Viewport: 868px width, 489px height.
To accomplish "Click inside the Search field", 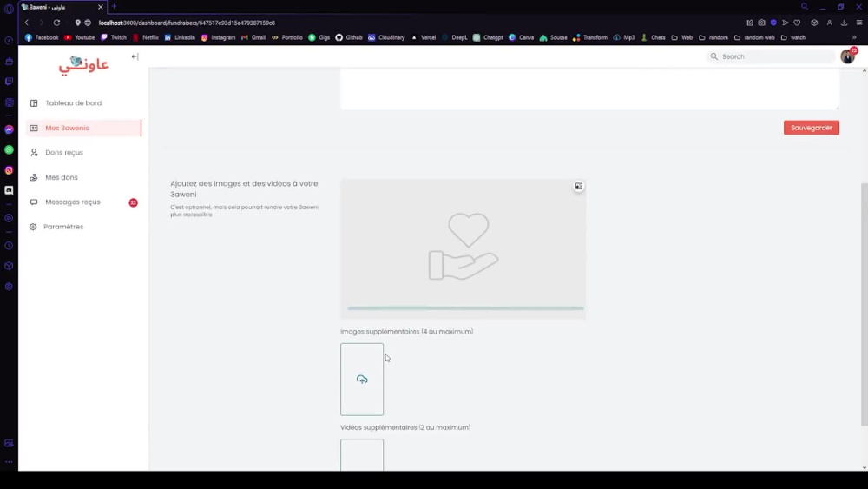I will point(771,56).
